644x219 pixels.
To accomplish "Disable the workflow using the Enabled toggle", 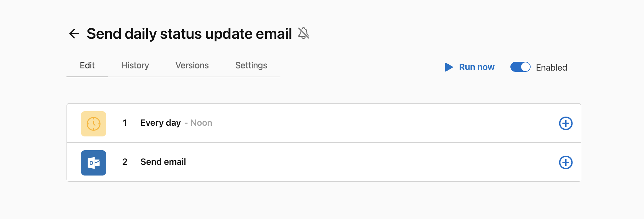I will (520, 67).
